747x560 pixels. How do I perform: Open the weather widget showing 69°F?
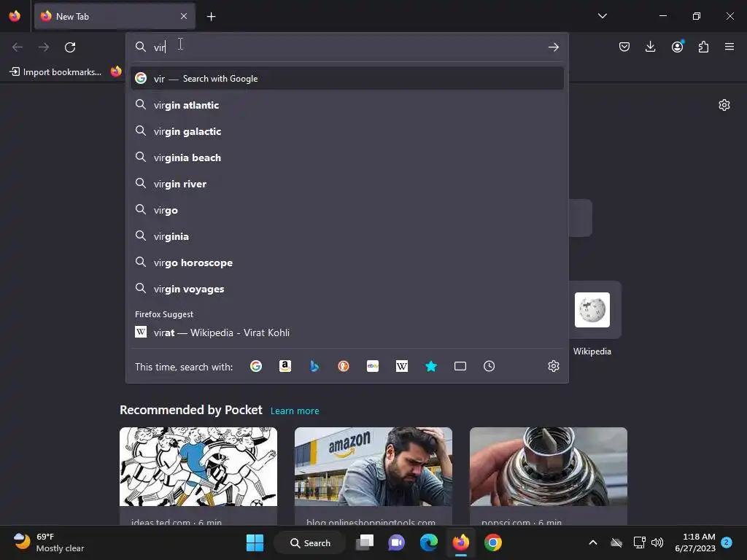pyautogui.click(x=49, y=542)
